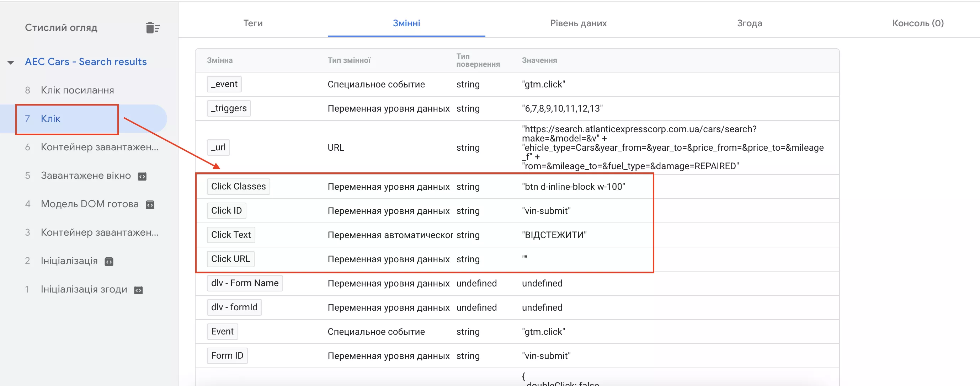Click the API icon beside Ініціалізація
The width and height of the screenshot is (980, 386).
point(109,261)
